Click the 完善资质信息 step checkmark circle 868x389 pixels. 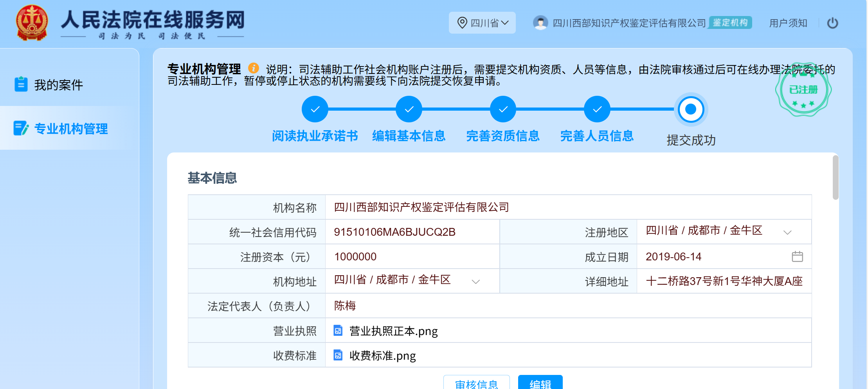(503, 109)
